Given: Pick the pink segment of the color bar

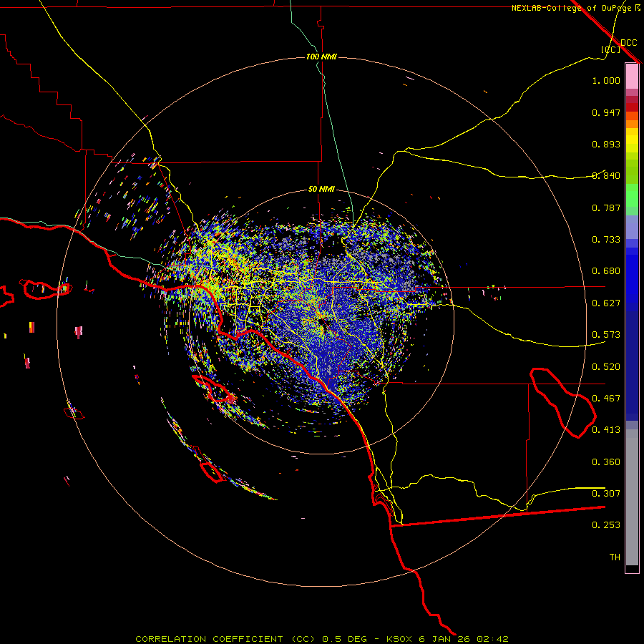Looking at the screenshot, I should 632,76.
